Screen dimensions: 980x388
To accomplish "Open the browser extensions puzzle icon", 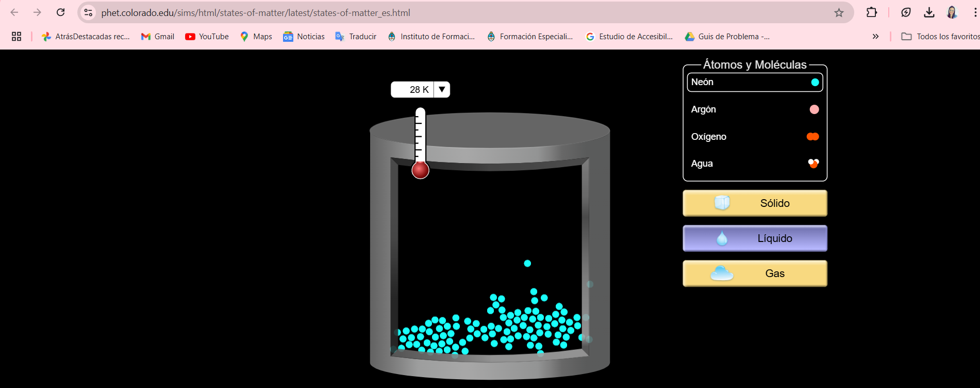I will pyautogui.click(x=871, y=12).
